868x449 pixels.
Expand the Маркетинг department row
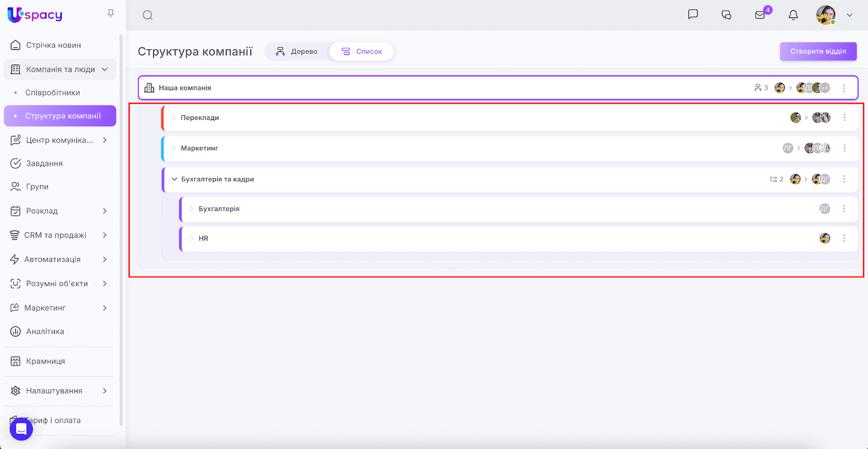point(174,148)
